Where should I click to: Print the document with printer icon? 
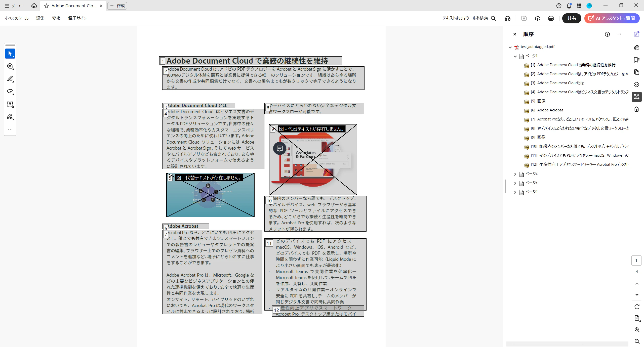click(x=551, y=18)
